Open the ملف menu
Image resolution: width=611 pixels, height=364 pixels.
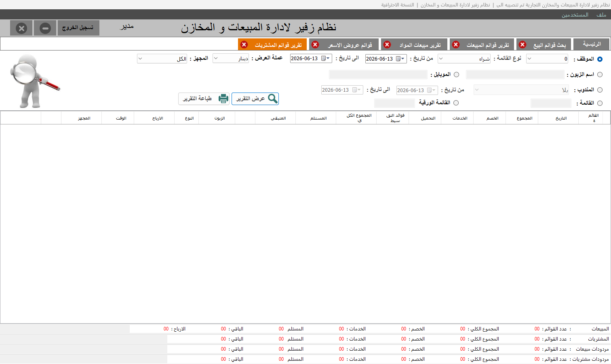601,15
